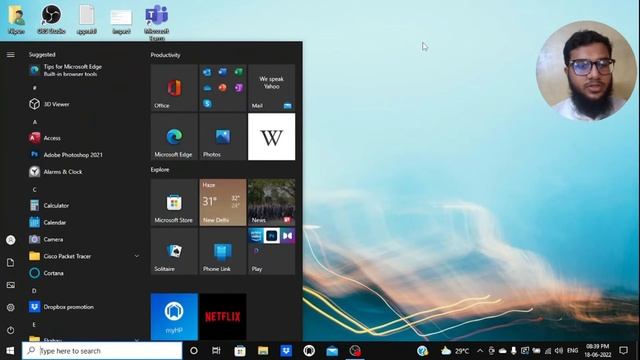Open Tips for Microsoft Edge suggestion
640x360 pixels.
84,70
